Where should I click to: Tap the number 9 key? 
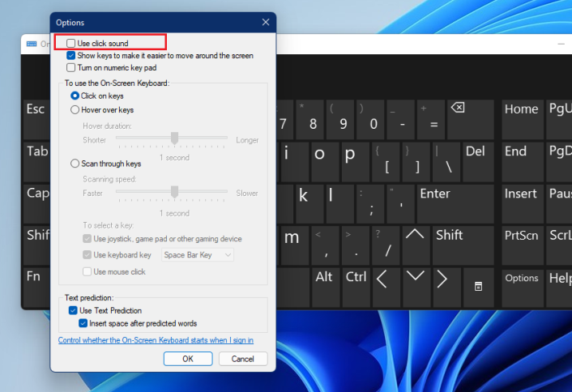pyautogui.click(x=340, y=119)
